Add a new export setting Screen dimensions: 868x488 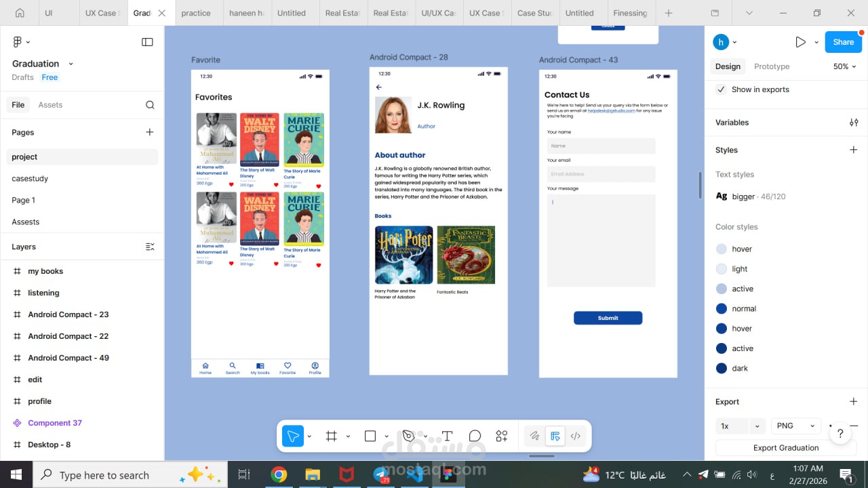coord(854,401)
